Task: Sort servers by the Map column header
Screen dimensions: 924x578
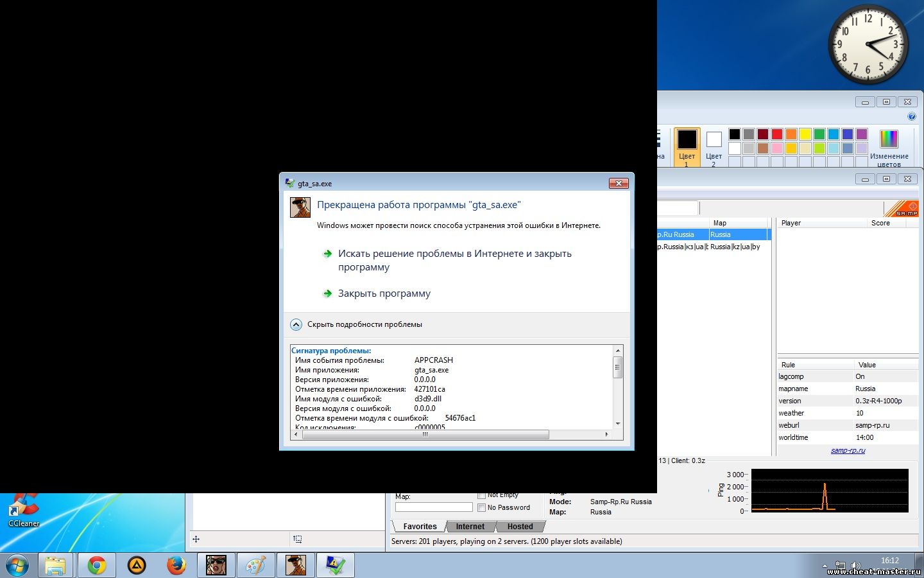Action: pyautogui.click(x=738, y=223)
